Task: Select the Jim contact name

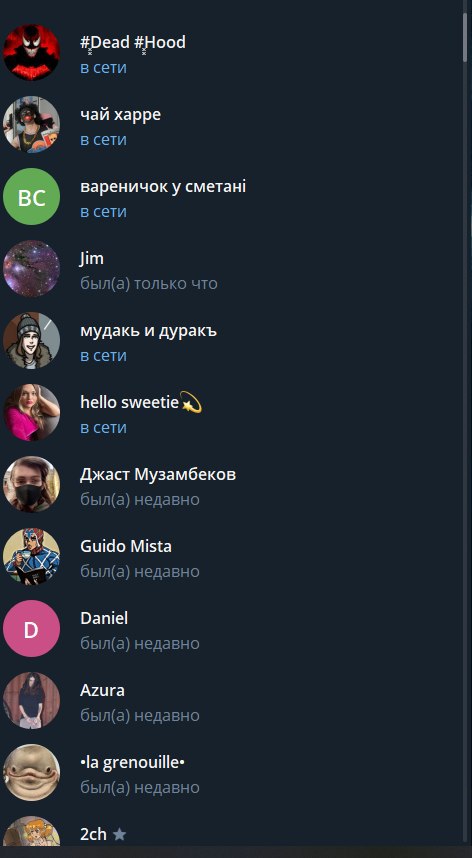Action: (91, 259)
